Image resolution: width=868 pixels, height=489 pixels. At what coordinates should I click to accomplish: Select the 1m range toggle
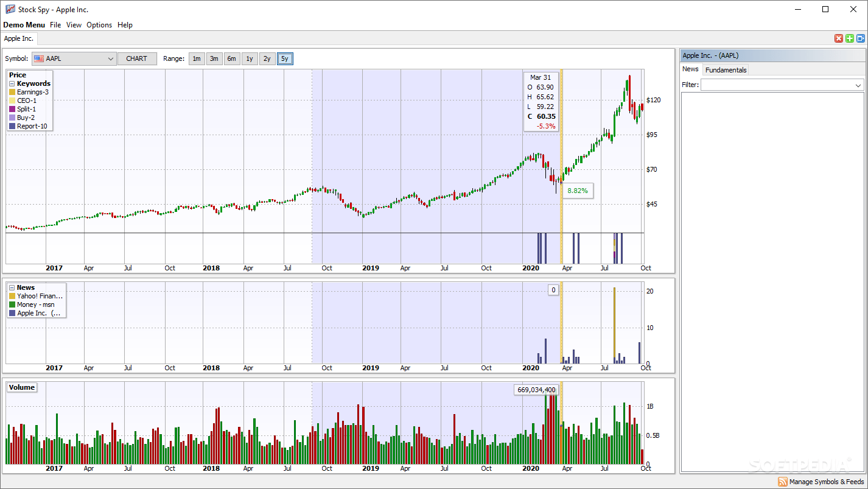[x=196, y=58]
